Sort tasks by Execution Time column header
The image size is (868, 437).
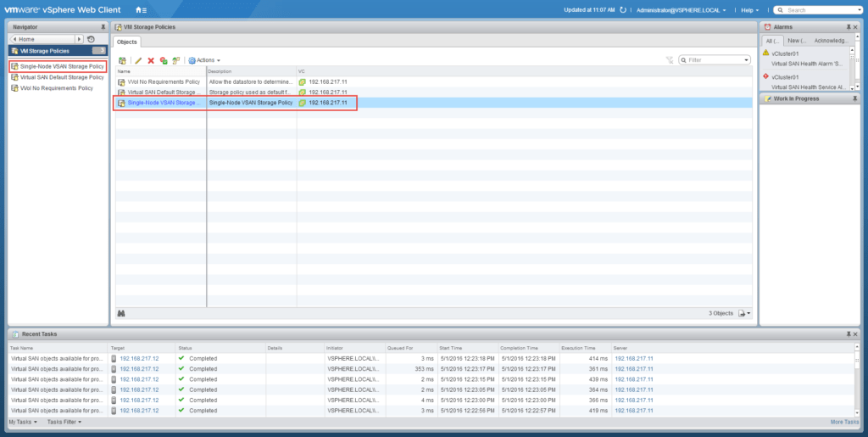tap(585, 348)
